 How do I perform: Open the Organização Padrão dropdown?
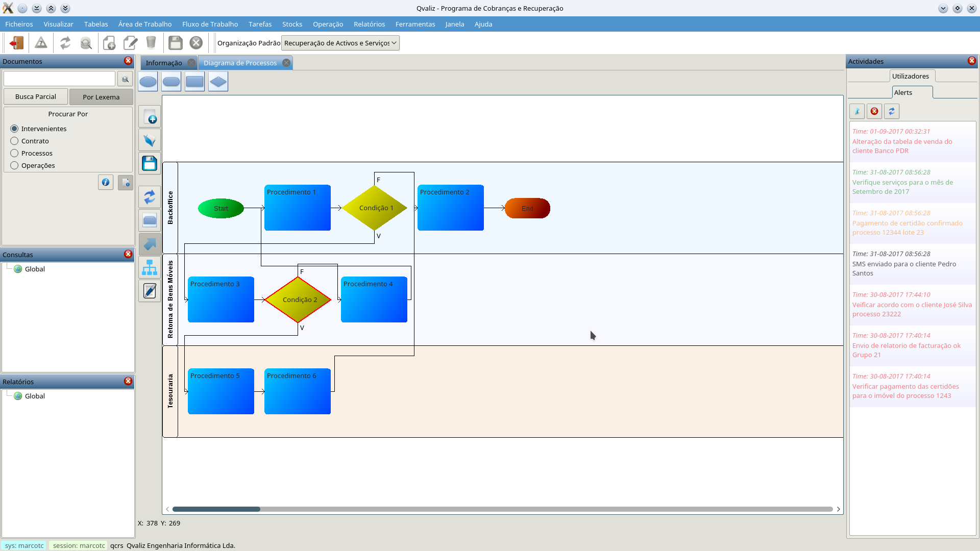click(340, 43)
